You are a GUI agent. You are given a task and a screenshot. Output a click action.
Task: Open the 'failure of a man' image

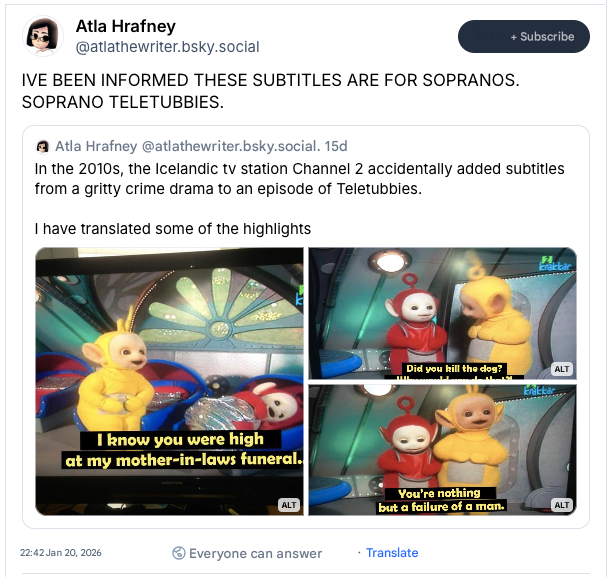click(x=443, y=450)
